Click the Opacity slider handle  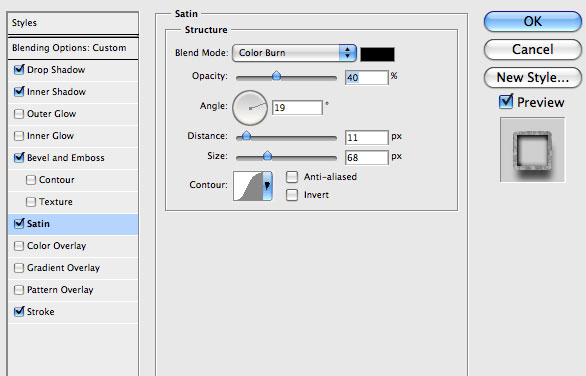(277, 76)
